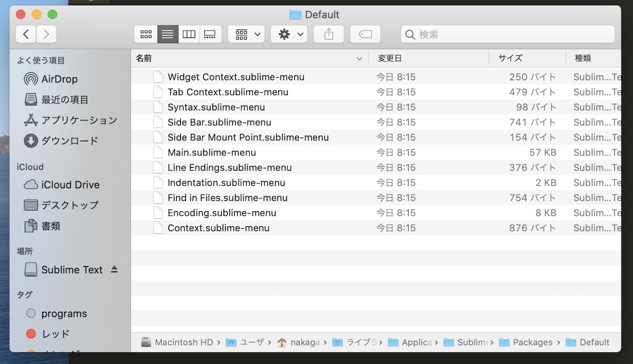Click the Widget Context file icon
The image size is (633, 364).
pos(158,77)
